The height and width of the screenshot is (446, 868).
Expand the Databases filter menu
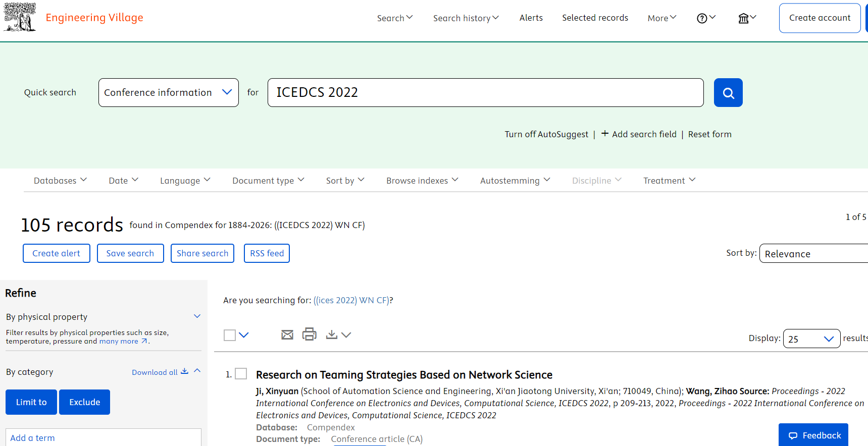point(60,181)
